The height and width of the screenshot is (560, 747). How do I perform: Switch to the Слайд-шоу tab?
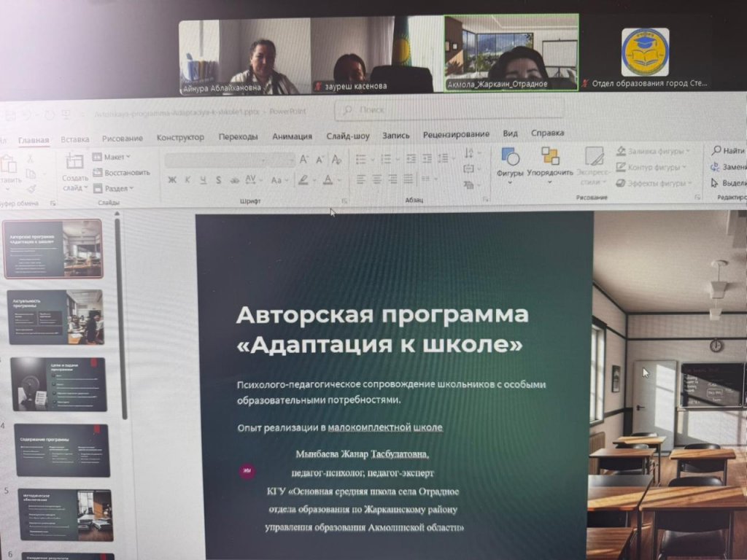click(348, 136)
